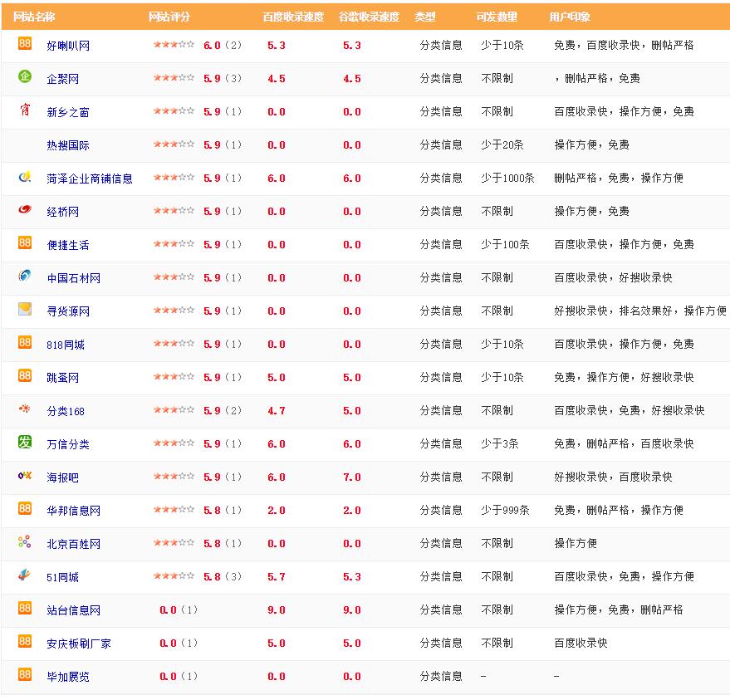Click the 谷歌收录速度 column header
The height and width of the screenshot is (700, 730).
point(369,17)
